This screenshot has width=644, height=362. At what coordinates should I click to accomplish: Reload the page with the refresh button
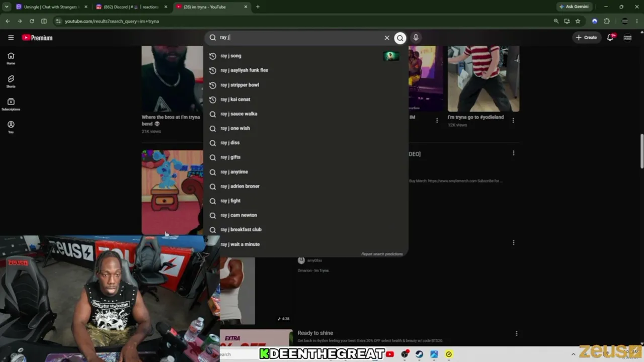tap(32, 21)
